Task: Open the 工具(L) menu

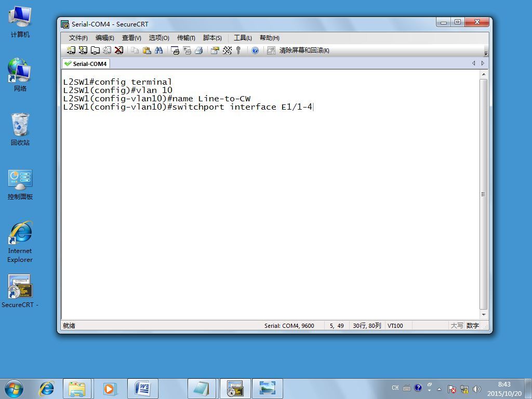Action: click(x=243, y=37)
